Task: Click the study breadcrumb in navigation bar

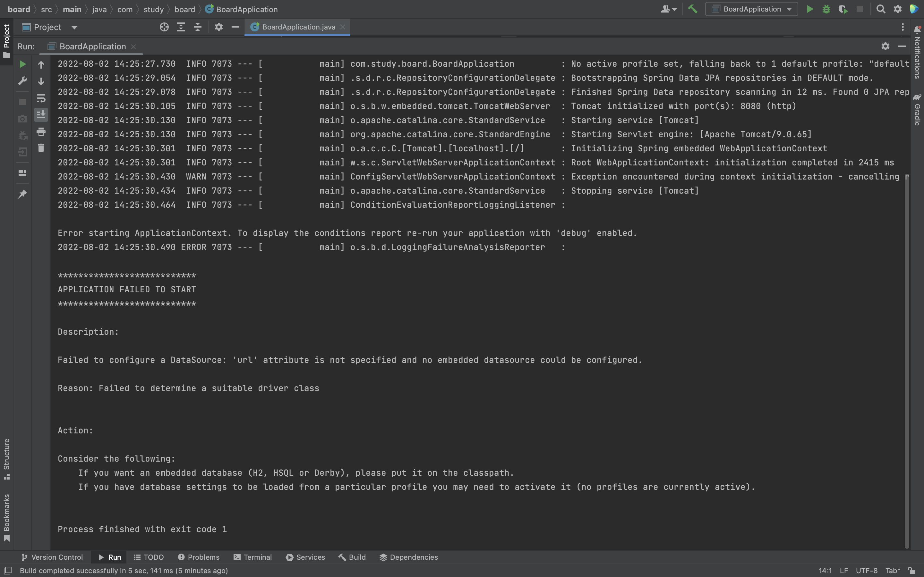Action: (x=153, y=9)
